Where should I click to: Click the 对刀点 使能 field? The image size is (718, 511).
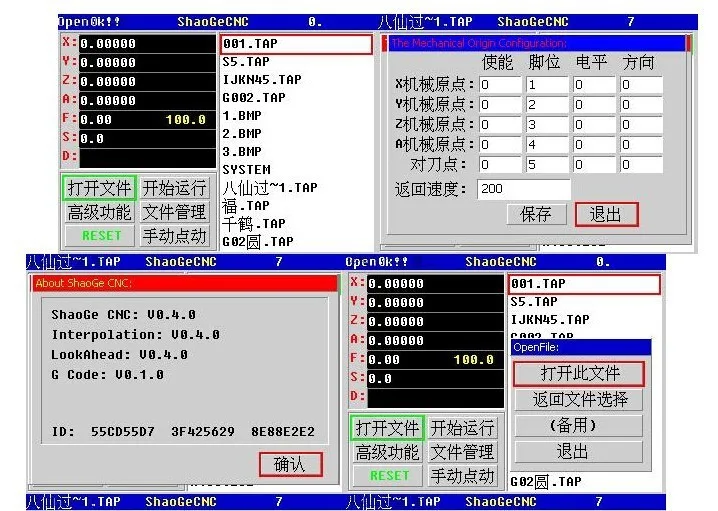tap(500, 164)
